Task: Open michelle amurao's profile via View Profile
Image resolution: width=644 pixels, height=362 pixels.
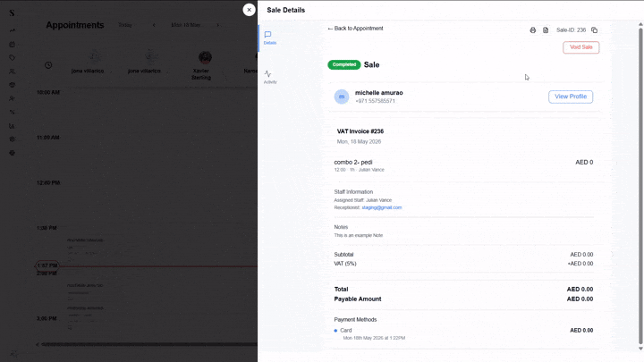Action: [x=571, y=97]
